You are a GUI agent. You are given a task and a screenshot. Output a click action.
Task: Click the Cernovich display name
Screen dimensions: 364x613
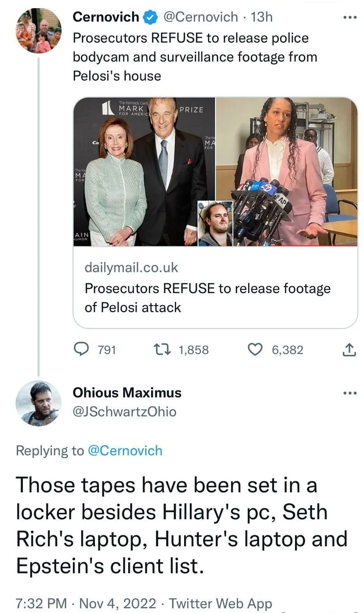pyautogui.click(x=105, y=17)
